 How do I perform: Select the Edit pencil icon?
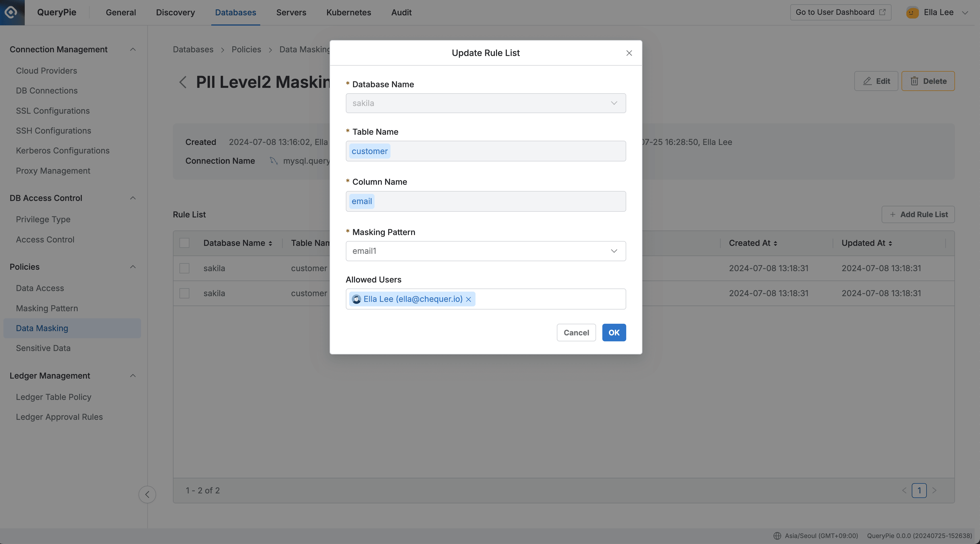pos(867,81)
